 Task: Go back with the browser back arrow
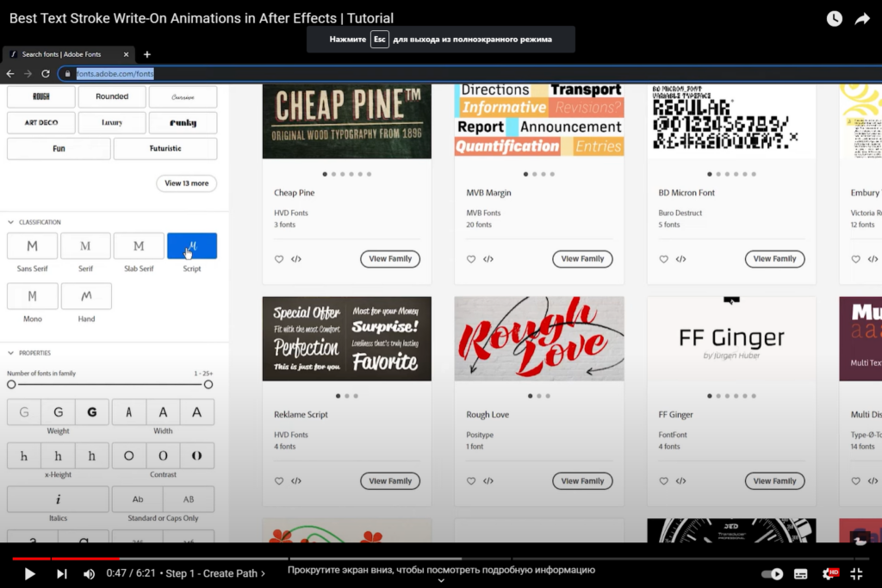pyautogui.click(x=10, y=74)
